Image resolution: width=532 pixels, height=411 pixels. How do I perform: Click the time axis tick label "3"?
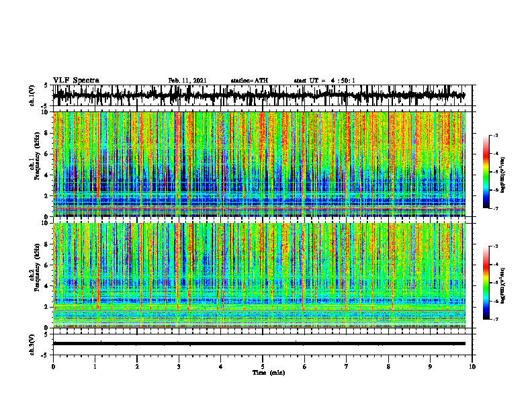pos(179,367)
